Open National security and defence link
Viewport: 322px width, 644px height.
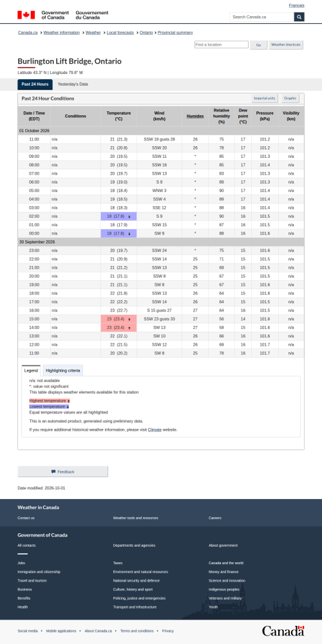pyautogui.click(x=137, y=581)
